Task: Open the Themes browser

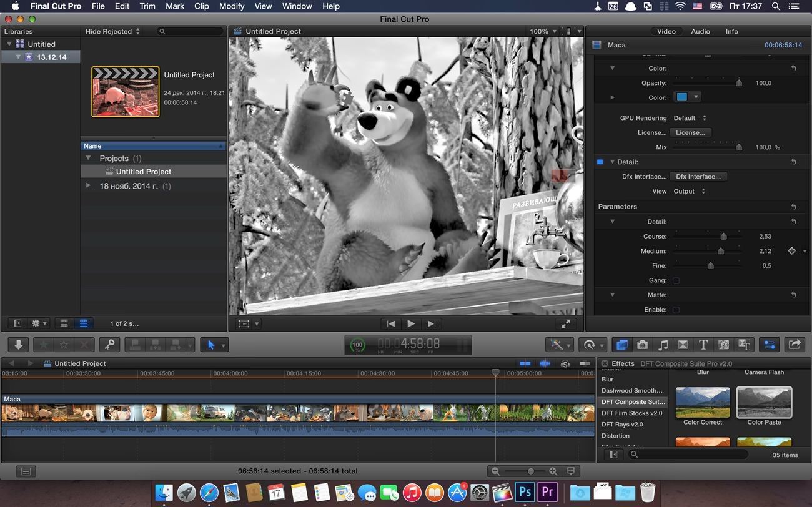Action: pyautogui.click(x=744, y=344)
